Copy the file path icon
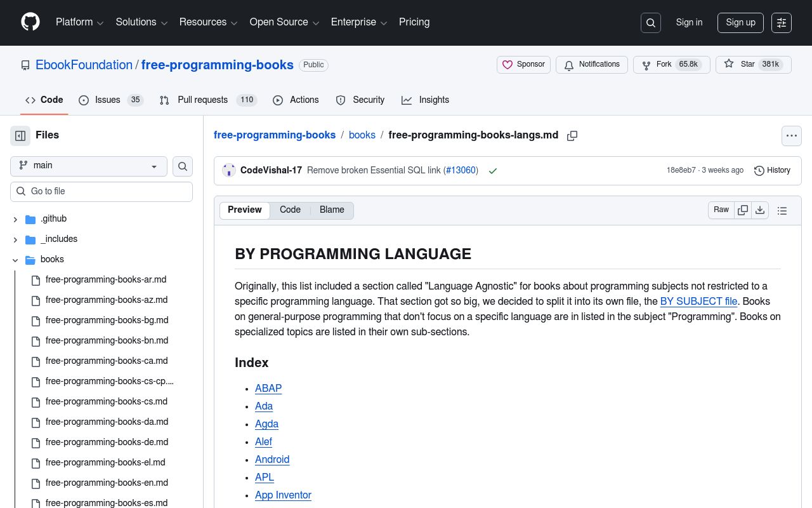This screenshot has width=812, height=508. 572,135
